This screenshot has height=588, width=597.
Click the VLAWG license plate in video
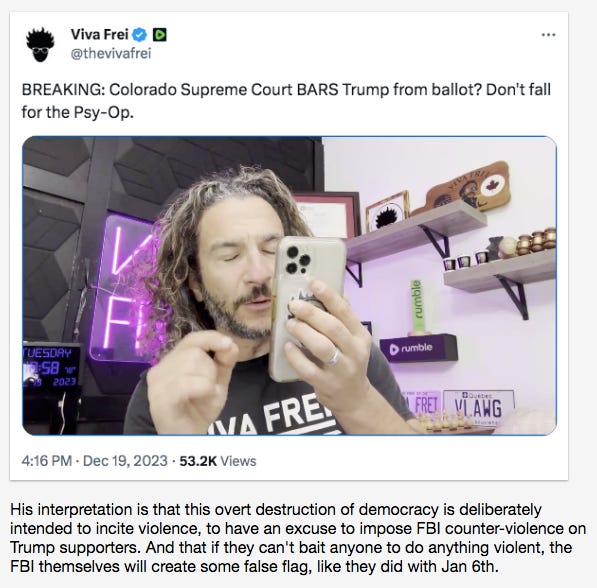479,408
